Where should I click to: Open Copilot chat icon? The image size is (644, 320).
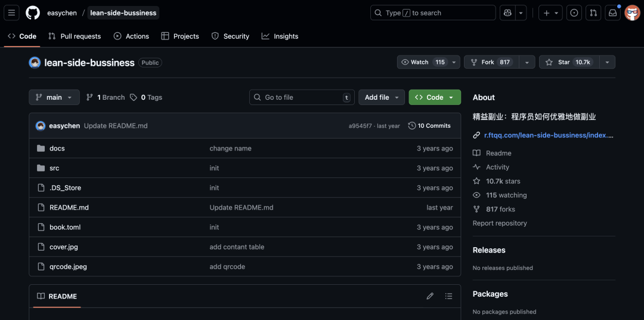point(507,13)
